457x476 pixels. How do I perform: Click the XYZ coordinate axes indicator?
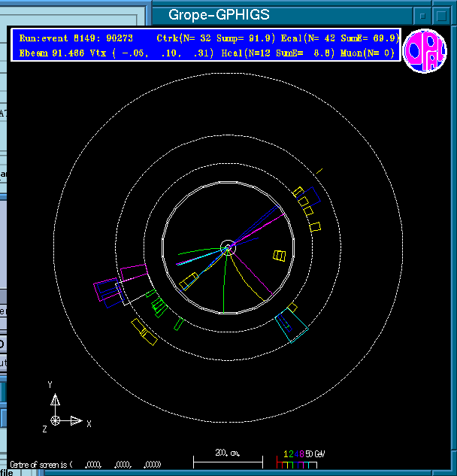click(x=57, y=419)
